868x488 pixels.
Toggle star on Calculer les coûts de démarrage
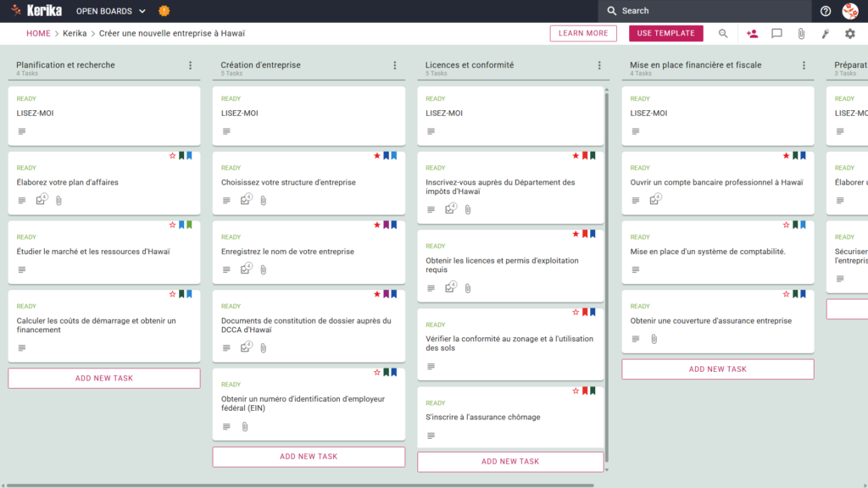coord(172,294)
